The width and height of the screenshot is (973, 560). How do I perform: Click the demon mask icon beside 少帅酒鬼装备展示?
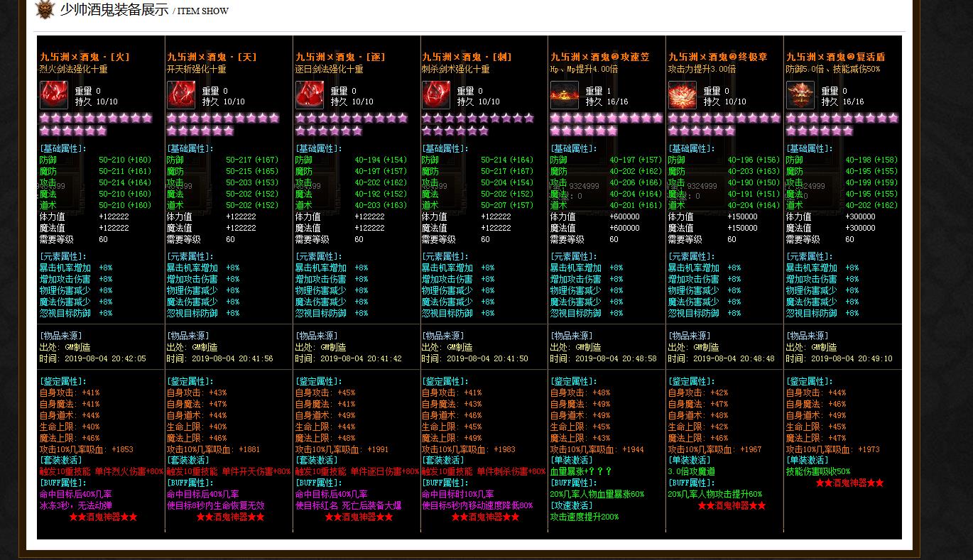tap(45, 9)
